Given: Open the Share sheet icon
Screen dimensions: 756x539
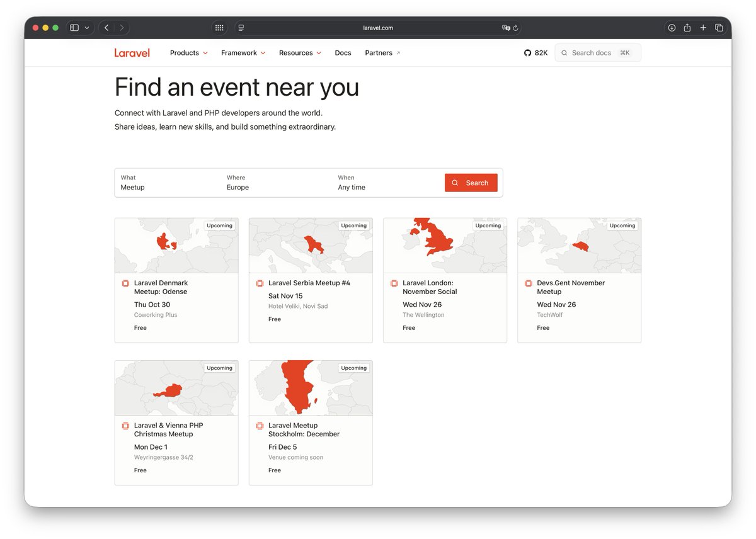Looking at the screenshot, I should [687, 28].
